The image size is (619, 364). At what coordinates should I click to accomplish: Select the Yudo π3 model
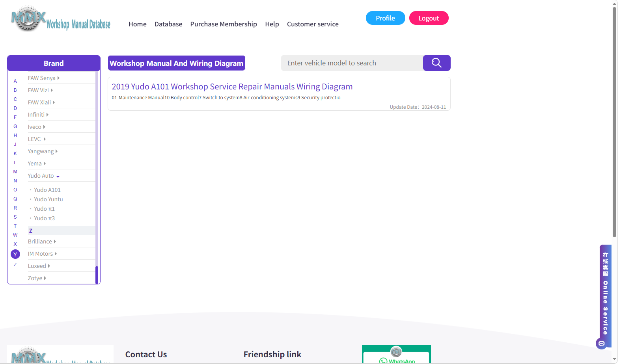pos(44,218)
